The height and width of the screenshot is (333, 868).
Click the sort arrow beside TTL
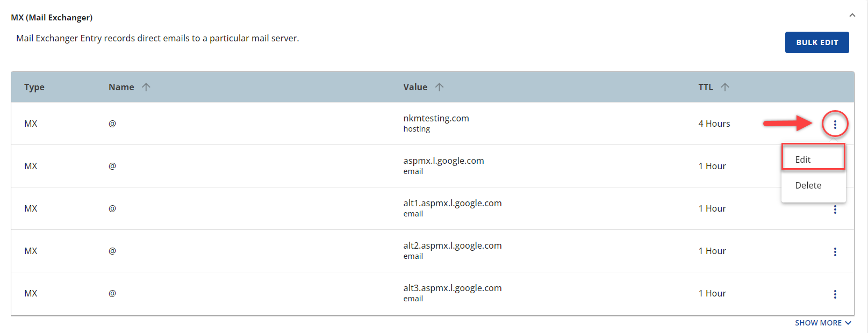coord(725,87)
